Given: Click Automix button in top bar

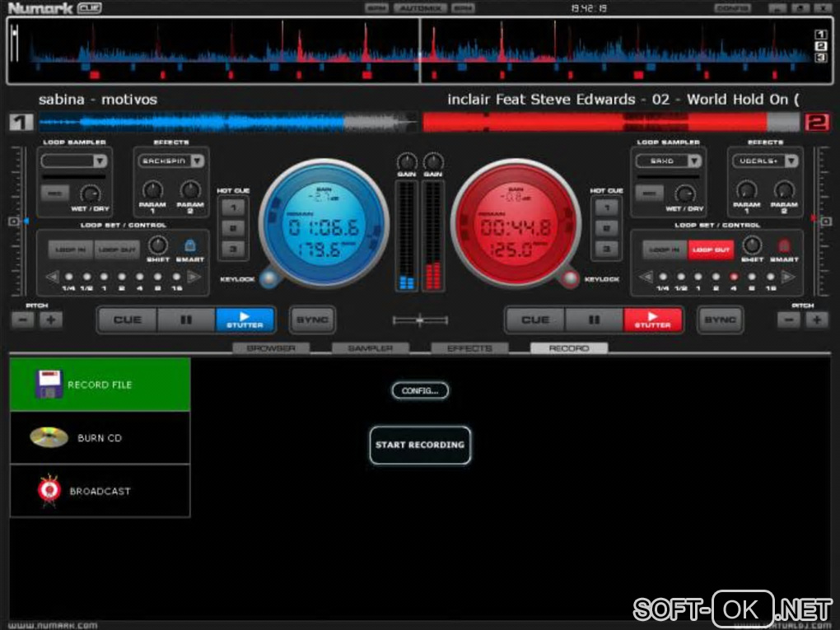Looking at the screenshot, I should [420, 8].
